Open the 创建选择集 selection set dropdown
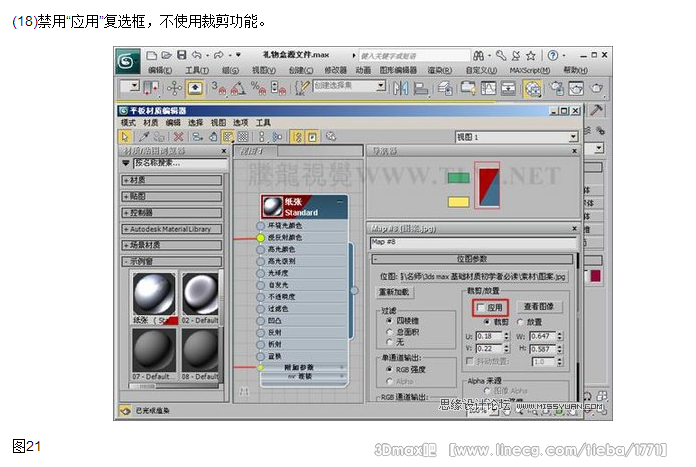The image size is (696, 467). 381,86
